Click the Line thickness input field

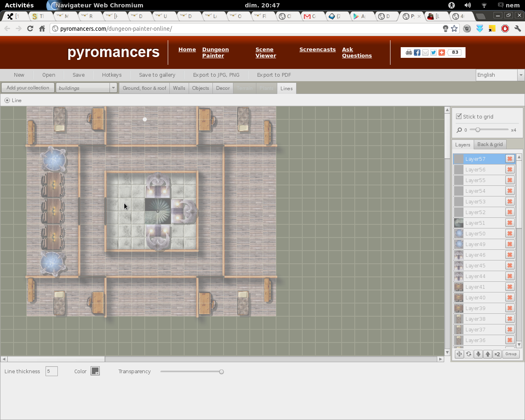point(51,371)
